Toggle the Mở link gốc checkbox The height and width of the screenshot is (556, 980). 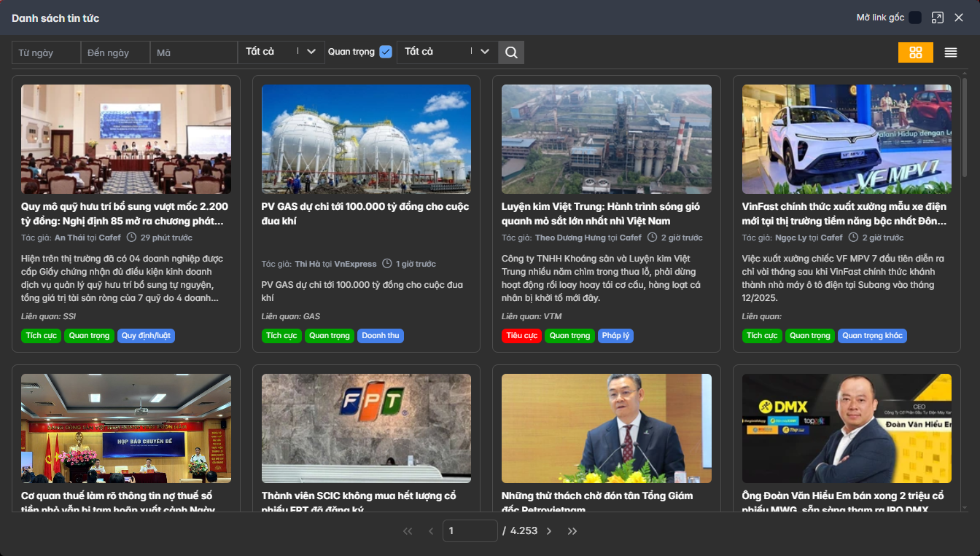[x=915, y=17]
